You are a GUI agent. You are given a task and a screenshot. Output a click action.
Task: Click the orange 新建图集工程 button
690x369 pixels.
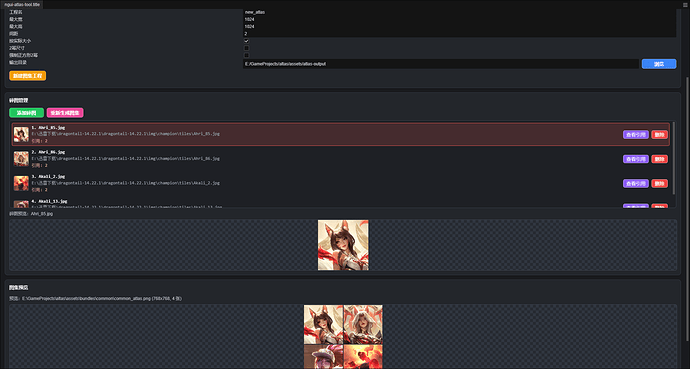point(27,76)
